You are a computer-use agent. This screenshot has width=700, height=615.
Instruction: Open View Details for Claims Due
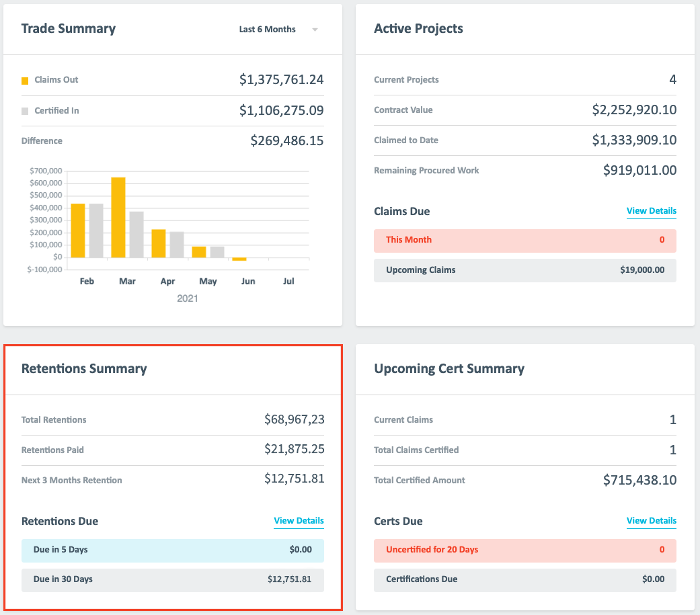(652, 211)
